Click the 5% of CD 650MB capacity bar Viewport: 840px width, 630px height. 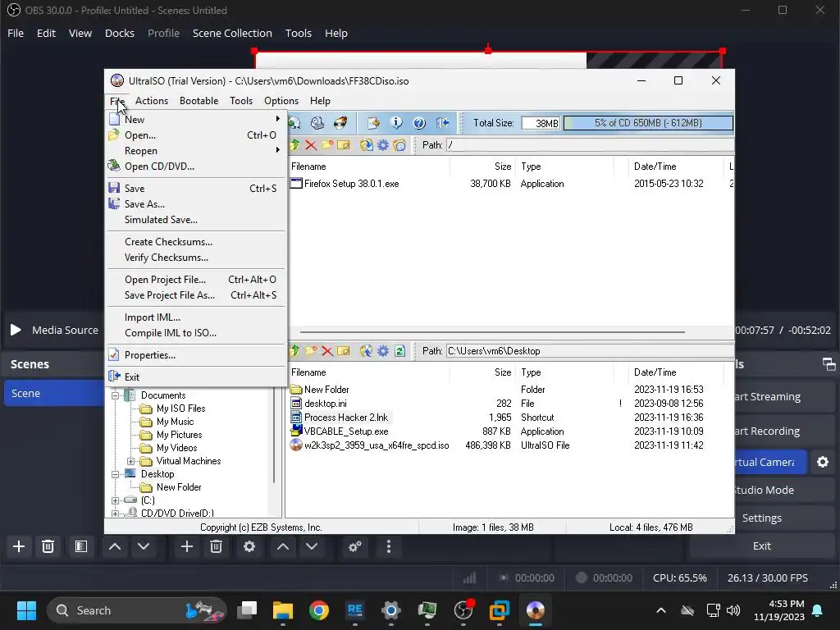click(x=648, y=123)
